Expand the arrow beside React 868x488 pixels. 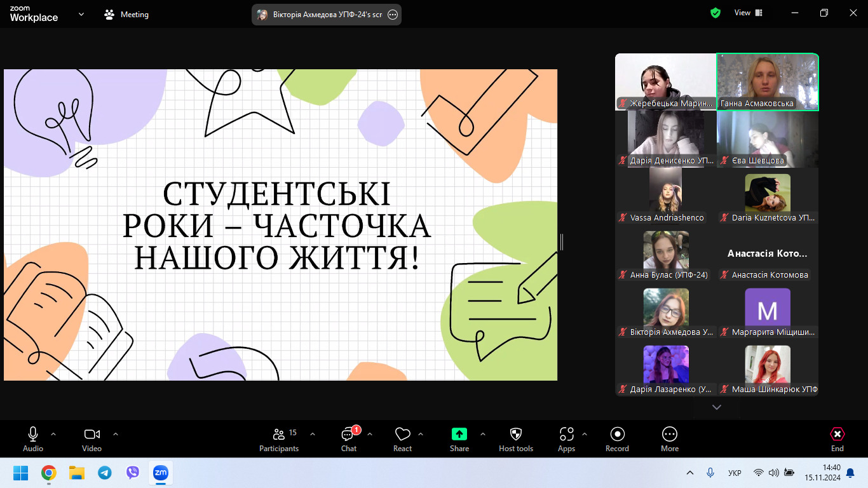click(x=421, y=434)
